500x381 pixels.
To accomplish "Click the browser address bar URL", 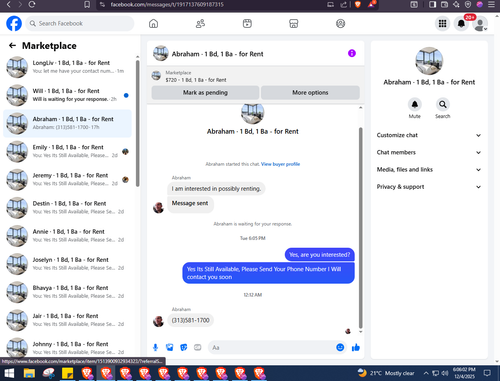I will click(x=167, y=5).
